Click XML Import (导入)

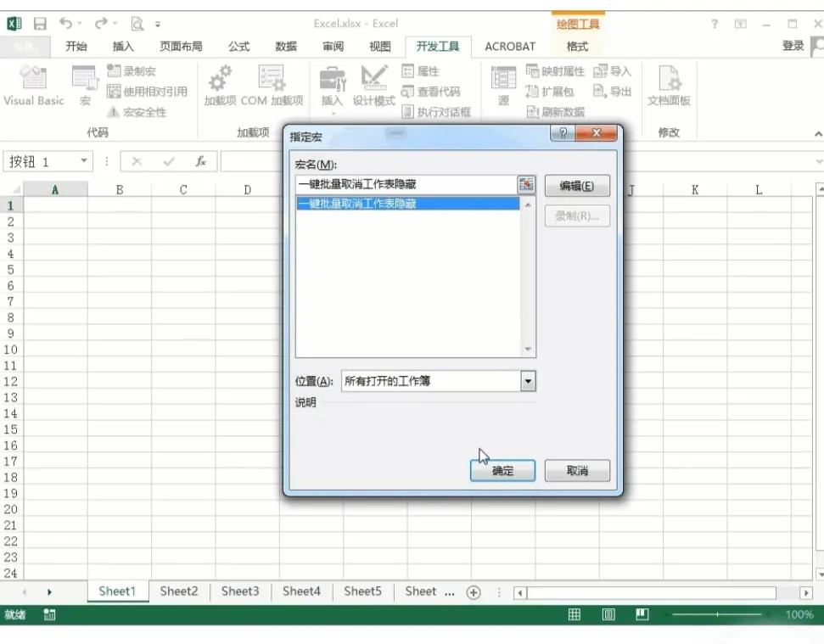[612, 71]
